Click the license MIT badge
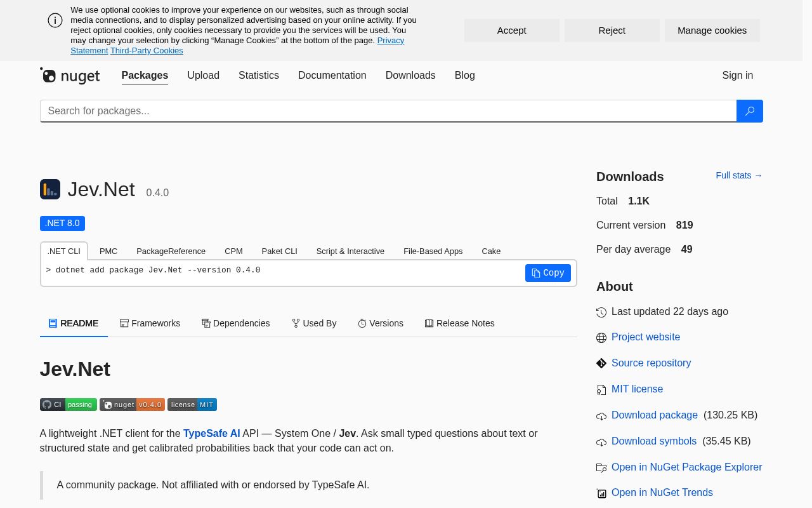Viewport: 812px width, 508px height. coord(192,404)
